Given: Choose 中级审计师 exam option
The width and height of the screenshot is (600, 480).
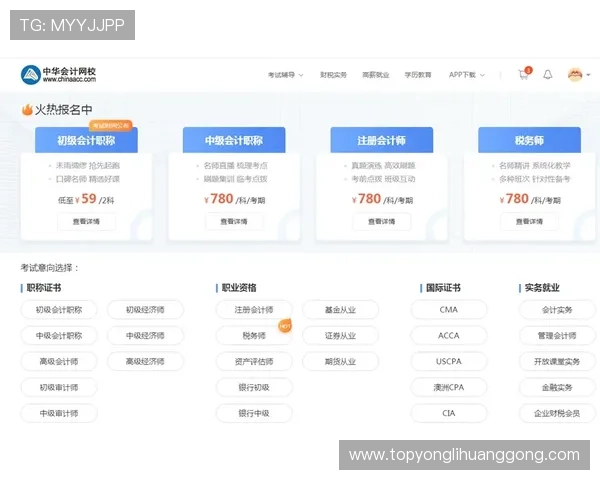Looking at the screenshot, I should 59,413.
